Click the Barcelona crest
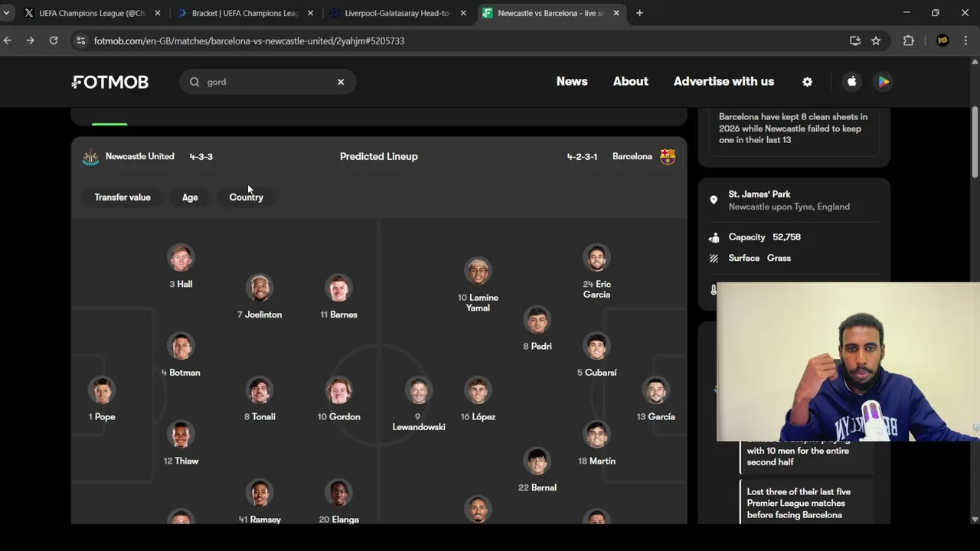The height and width of the screenshot is (551, 980). (x=668, y=157)
